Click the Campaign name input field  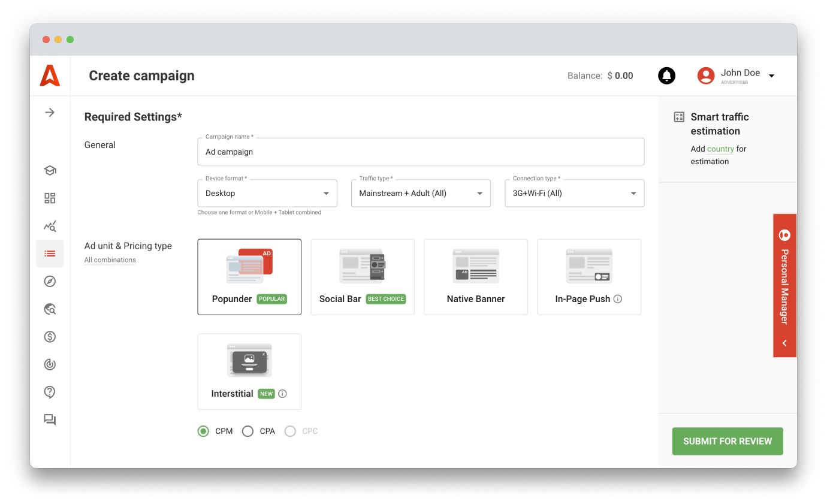tap(420, 152)
